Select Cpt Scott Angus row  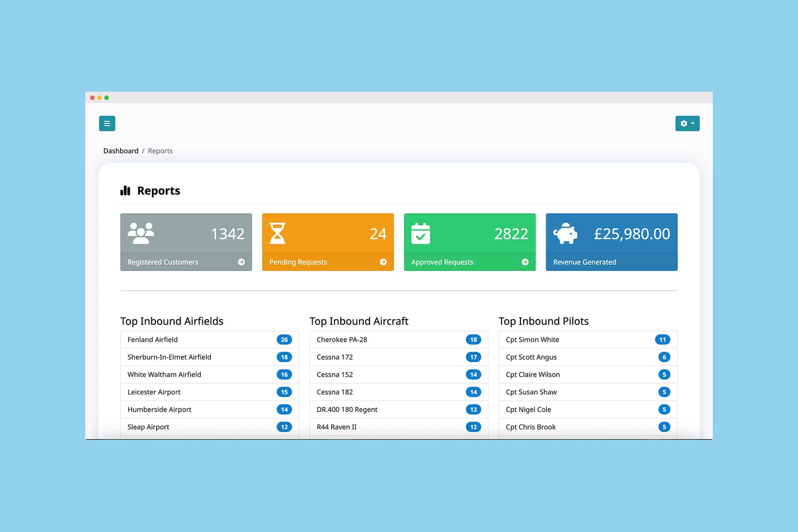tap(588, 357)
